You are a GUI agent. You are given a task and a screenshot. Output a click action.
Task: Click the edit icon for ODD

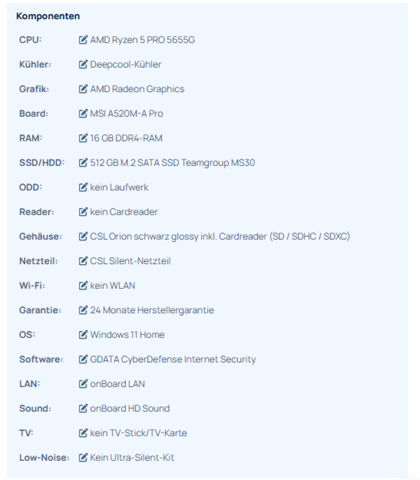[83, 187]
